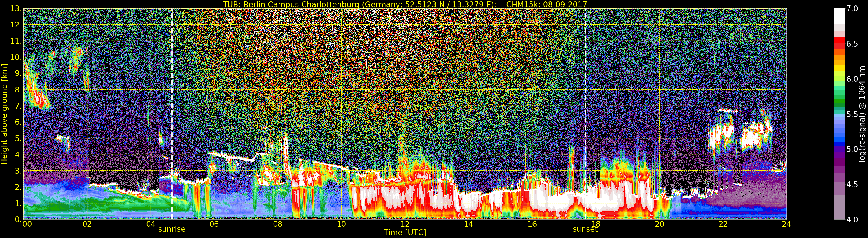The image size is (868, 238).
Task: Click the white dashed sunset line in the plot
Action: 585,101
